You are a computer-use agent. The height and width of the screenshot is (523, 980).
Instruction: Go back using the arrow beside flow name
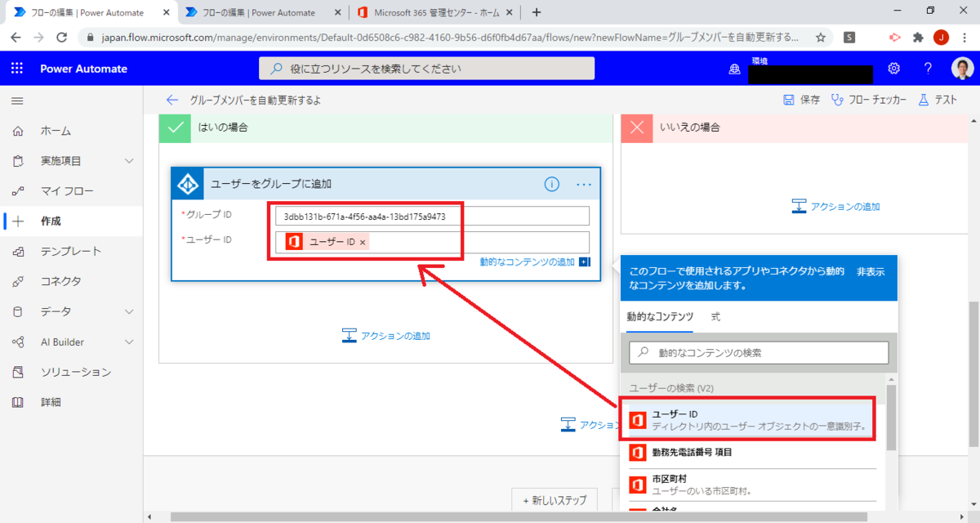[x=171, y=100]
